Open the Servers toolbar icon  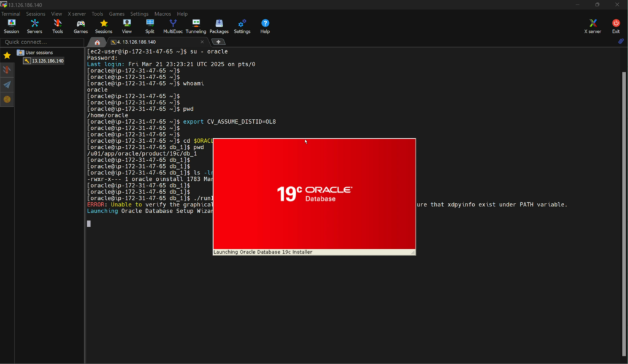click(x=34, y=26)
